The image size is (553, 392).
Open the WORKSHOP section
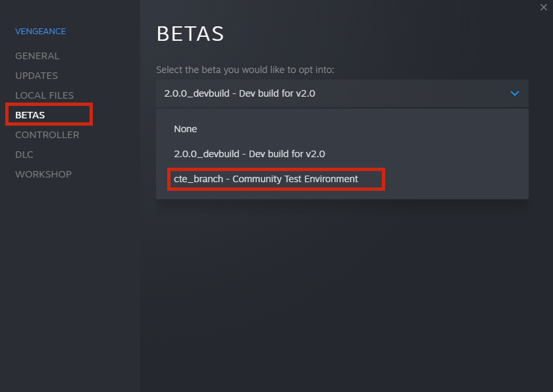tap(43, 174)
